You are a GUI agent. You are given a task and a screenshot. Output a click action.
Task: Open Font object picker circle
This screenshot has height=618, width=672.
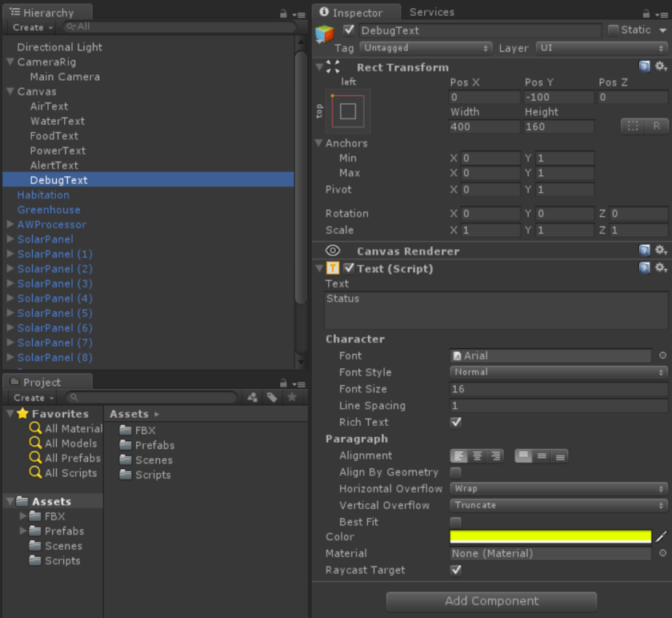[662, 356]
